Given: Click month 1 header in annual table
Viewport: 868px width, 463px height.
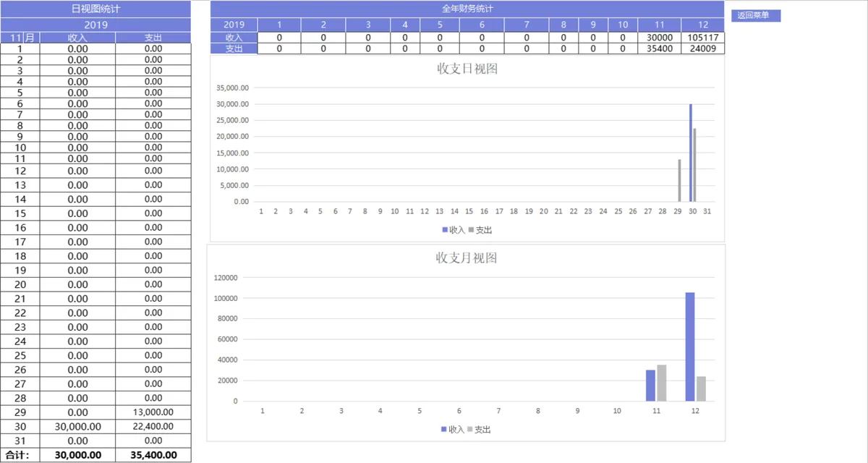Looking at the screenshot, I should pyautogui.click(x=279, y=25).
